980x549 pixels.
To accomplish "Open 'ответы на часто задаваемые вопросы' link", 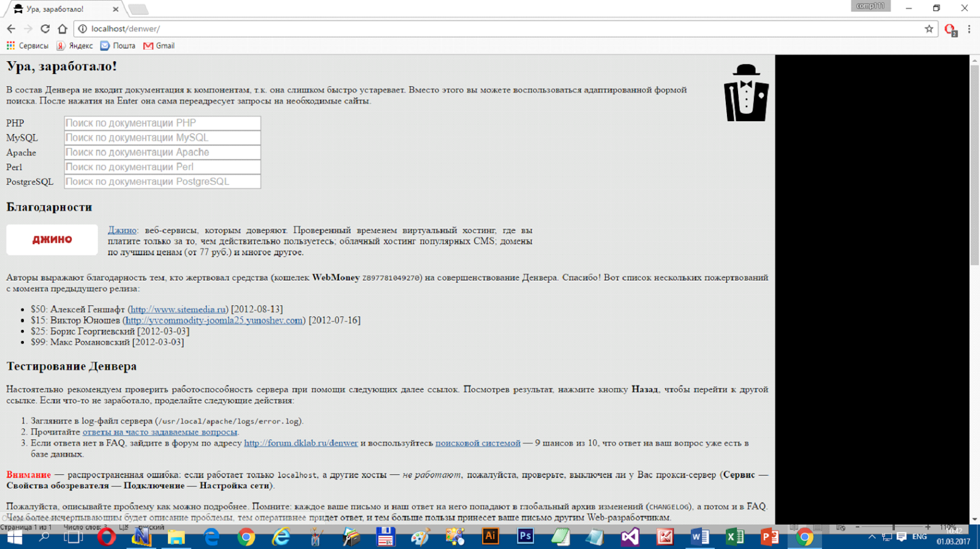I will [x=160, y=432].
